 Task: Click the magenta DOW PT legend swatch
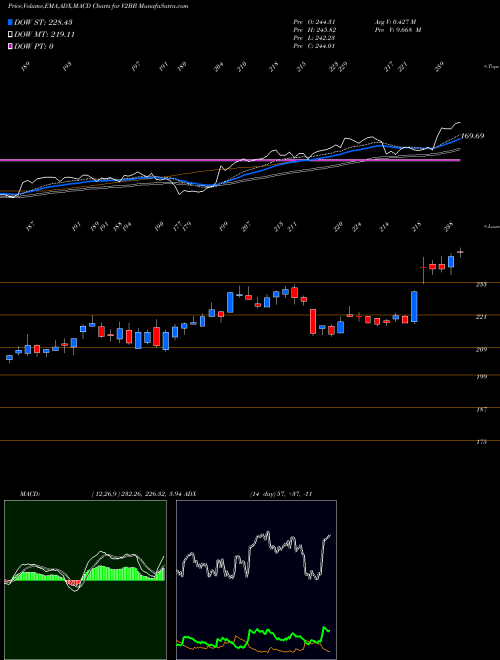point(10,46)
